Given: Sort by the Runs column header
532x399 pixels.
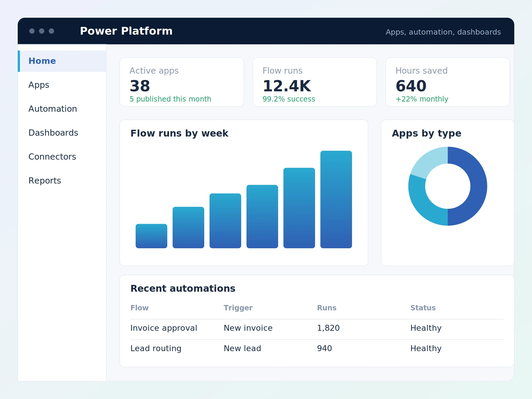Looking at the screenshot, I should point(327,308).
